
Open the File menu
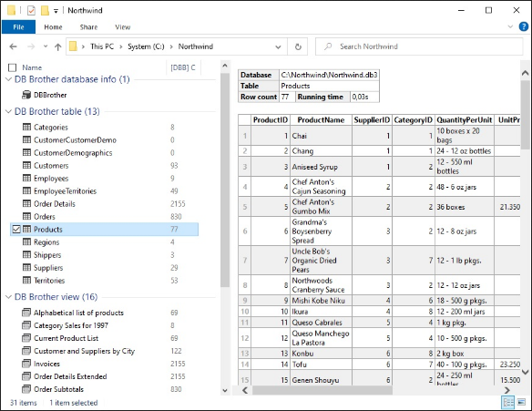(x=18, y=26)
